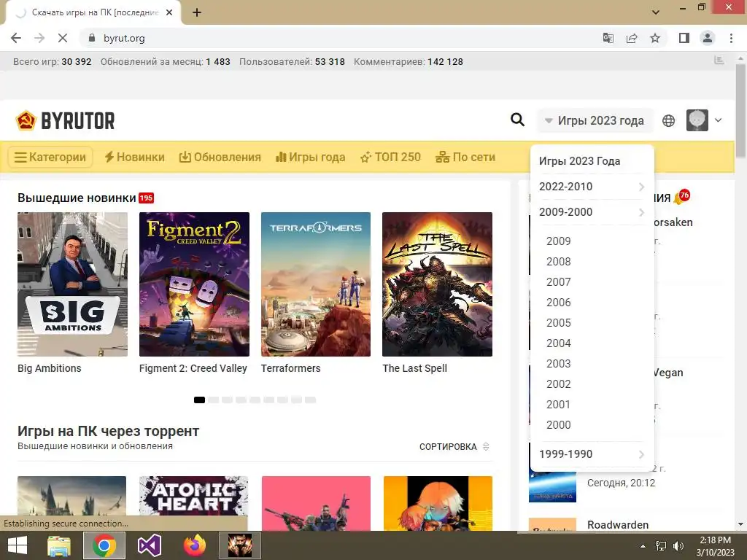Select year 2009
The image size is (747, 560).
point(558,241)
